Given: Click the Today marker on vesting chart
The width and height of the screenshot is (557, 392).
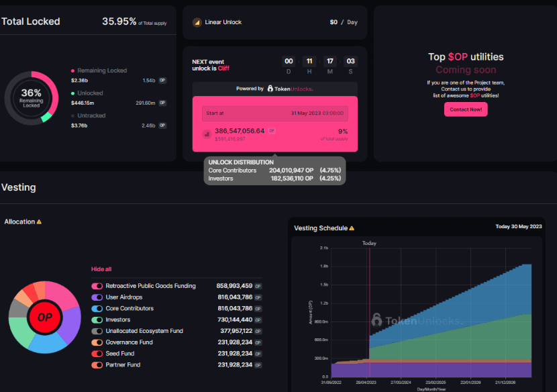Looking at the screenshot, I should [x=369, y=244].
